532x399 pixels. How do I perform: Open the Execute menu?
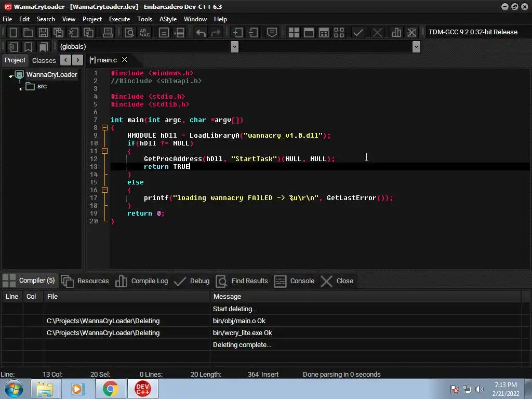coord(119,19)
